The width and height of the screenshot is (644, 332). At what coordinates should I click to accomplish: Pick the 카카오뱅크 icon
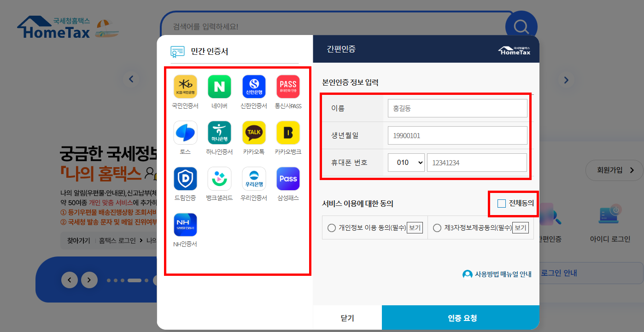288,133
